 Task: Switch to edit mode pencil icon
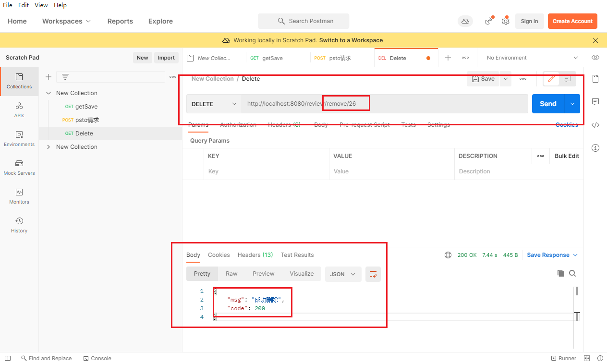(551, 79)
